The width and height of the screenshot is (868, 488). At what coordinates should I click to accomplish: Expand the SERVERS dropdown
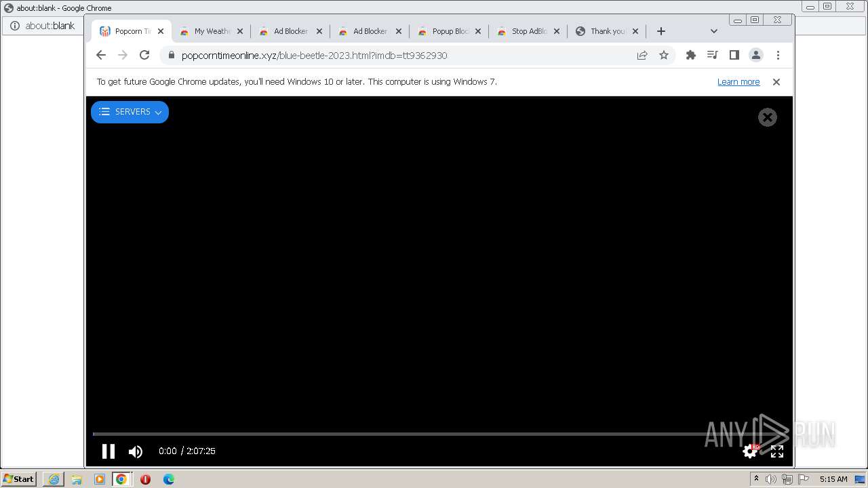pyautogui.click(x=130, y=112)
